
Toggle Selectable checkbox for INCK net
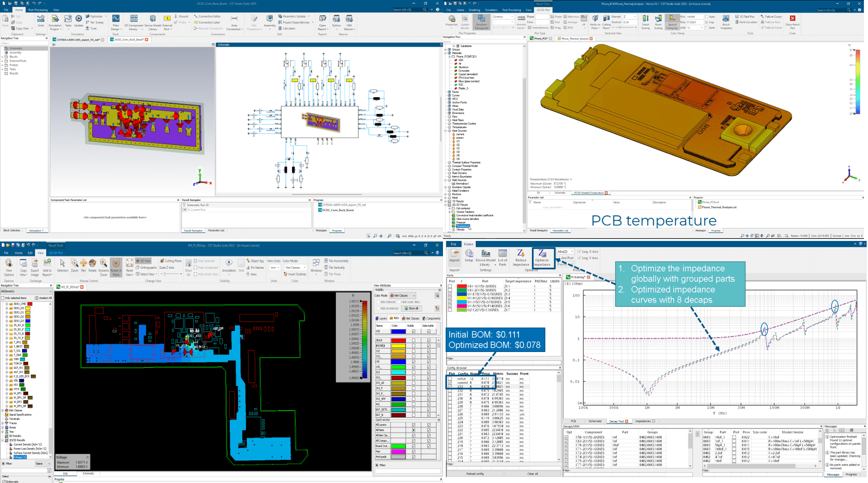[429, 340]
